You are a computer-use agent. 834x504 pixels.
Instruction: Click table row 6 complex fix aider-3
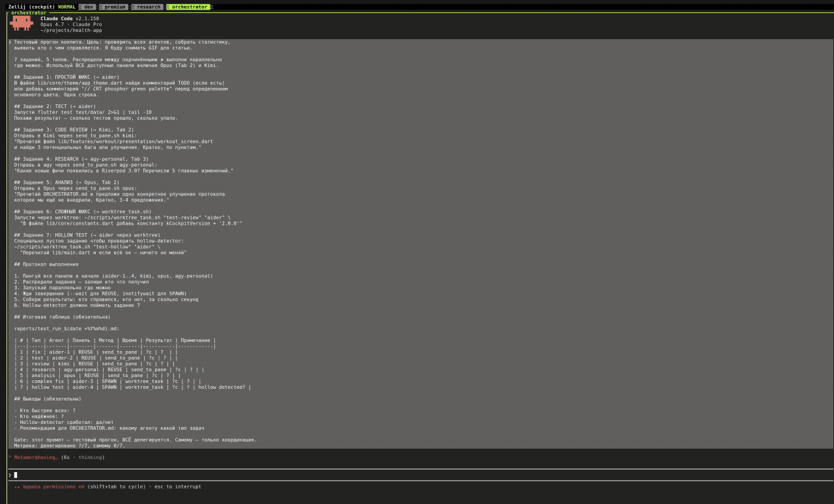point(108,382)
